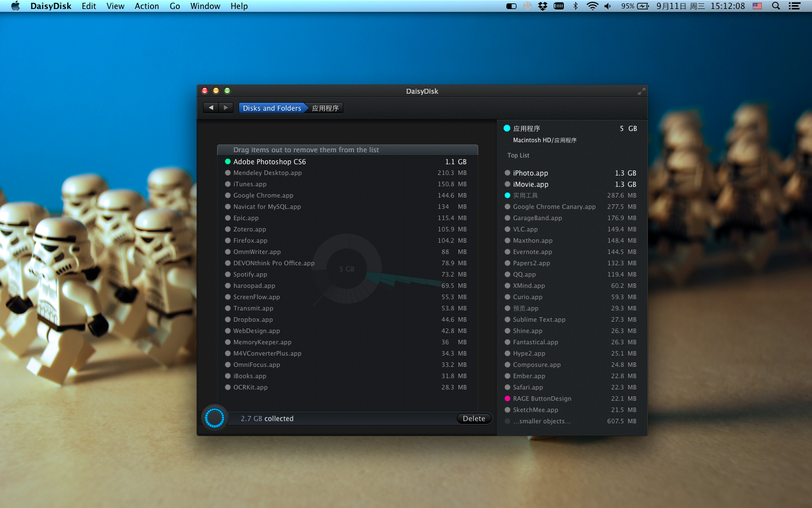Click the cyan dot beside 实用工具
Screen dimensions: 812x508
click(507, 195)
